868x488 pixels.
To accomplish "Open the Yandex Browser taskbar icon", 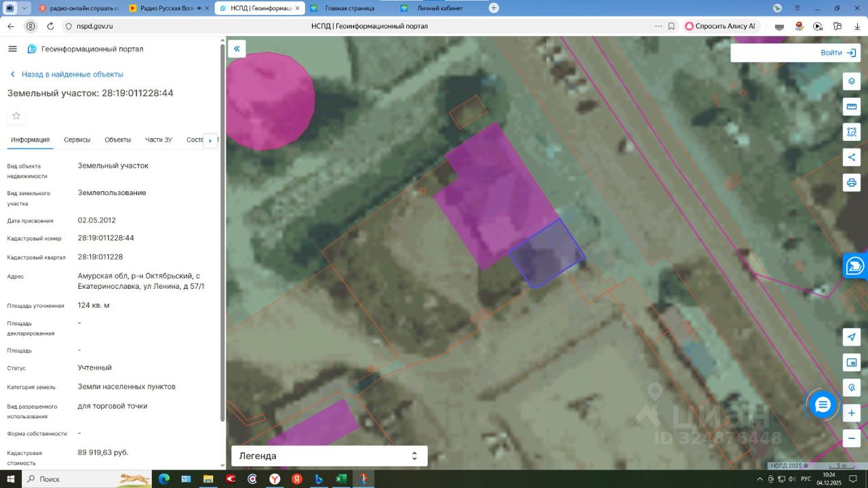I will click(275, 479).
